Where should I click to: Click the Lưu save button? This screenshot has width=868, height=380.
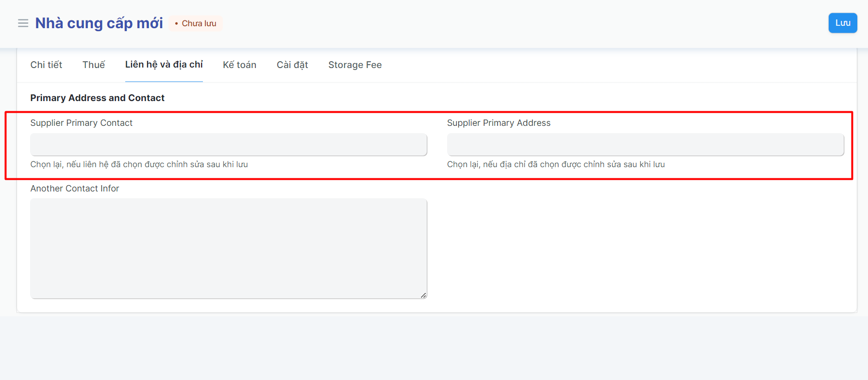pos(842,23)
